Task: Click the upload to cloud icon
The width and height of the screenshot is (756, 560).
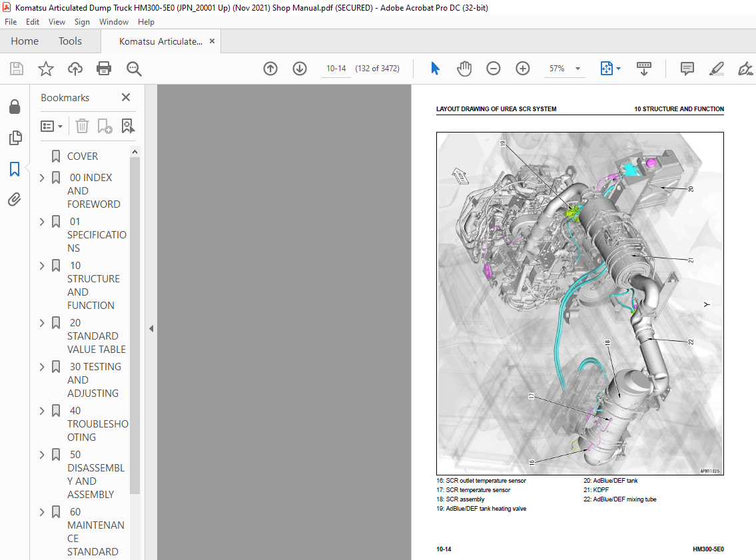Action: click(x=75, y=69)
